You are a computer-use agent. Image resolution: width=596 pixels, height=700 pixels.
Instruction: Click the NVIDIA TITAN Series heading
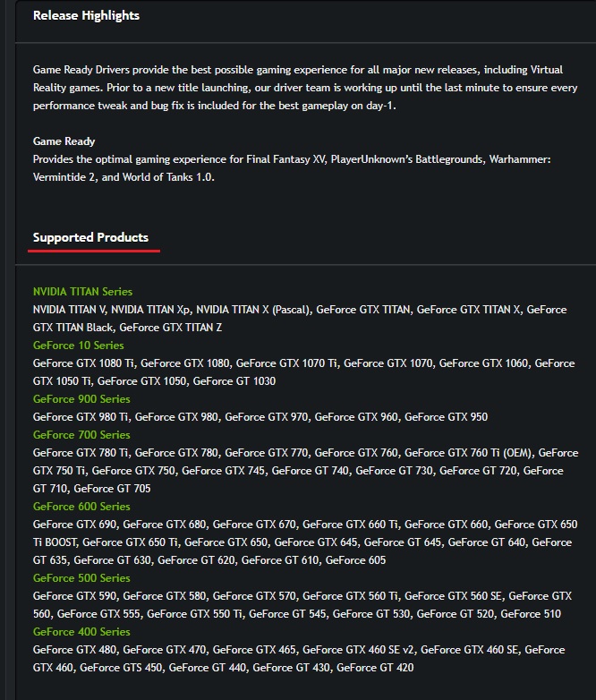pos(82,292)
